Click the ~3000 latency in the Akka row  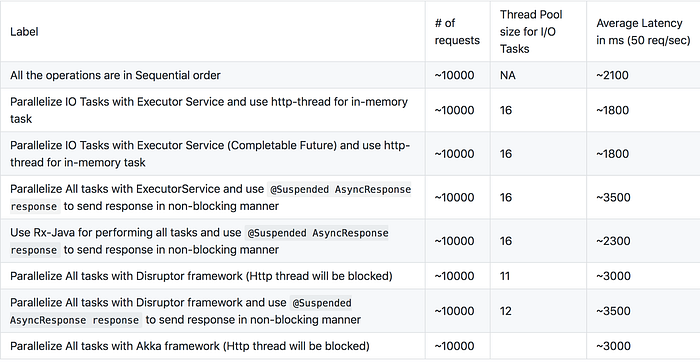tap(613, 346)
